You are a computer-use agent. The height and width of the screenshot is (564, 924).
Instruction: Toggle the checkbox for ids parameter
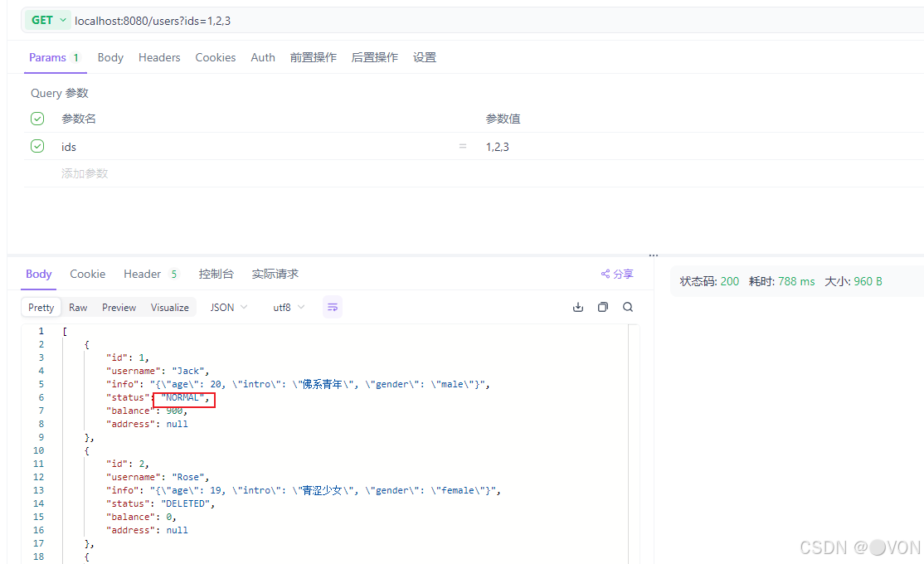click(x=37, y=146)
